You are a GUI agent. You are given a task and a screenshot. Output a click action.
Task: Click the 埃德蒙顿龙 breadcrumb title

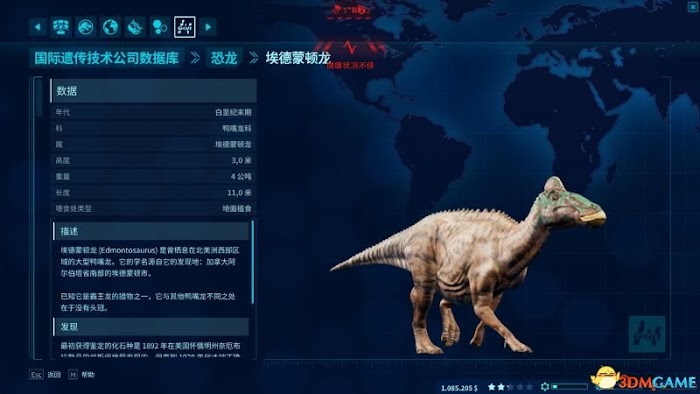click(298, 58)
